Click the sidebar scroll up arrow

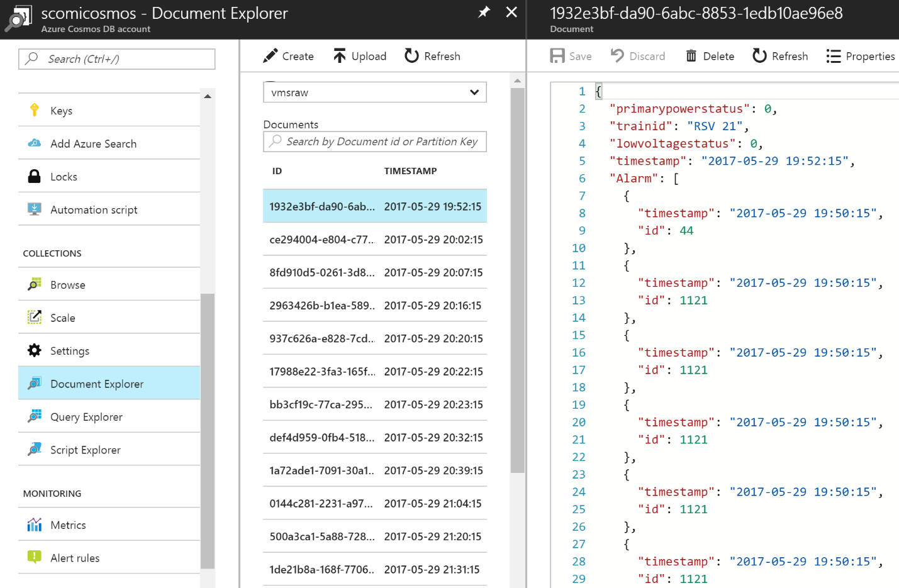[x=208, y=96]
